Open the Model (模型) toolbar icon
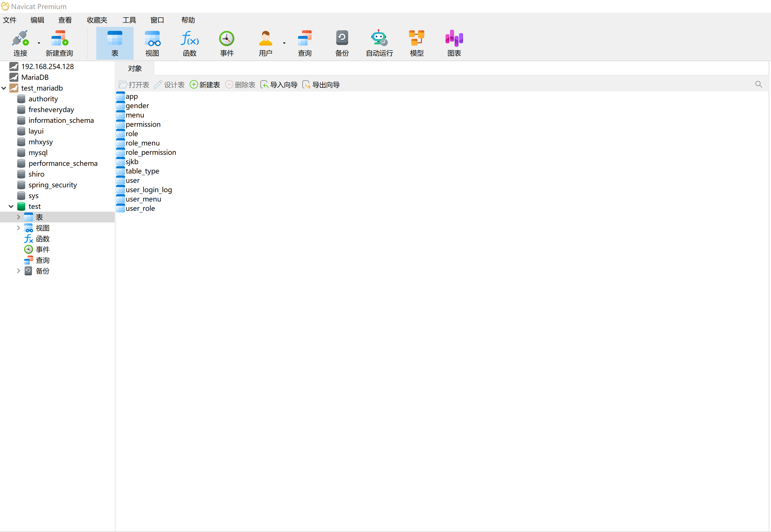This screenshot has height=532, width=771. 417,38
